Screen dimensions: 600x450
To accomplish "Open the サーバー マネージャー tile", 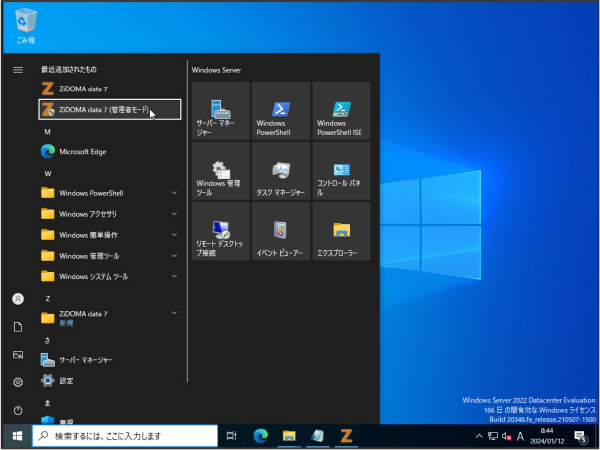I will (x=221, y=111).
